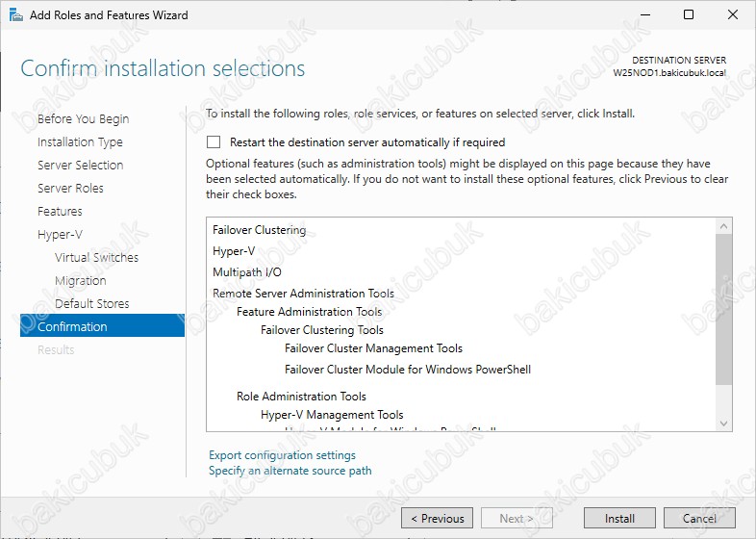
Task: Click the wizard icon in title bar
Action: click(x=15, y=15)
